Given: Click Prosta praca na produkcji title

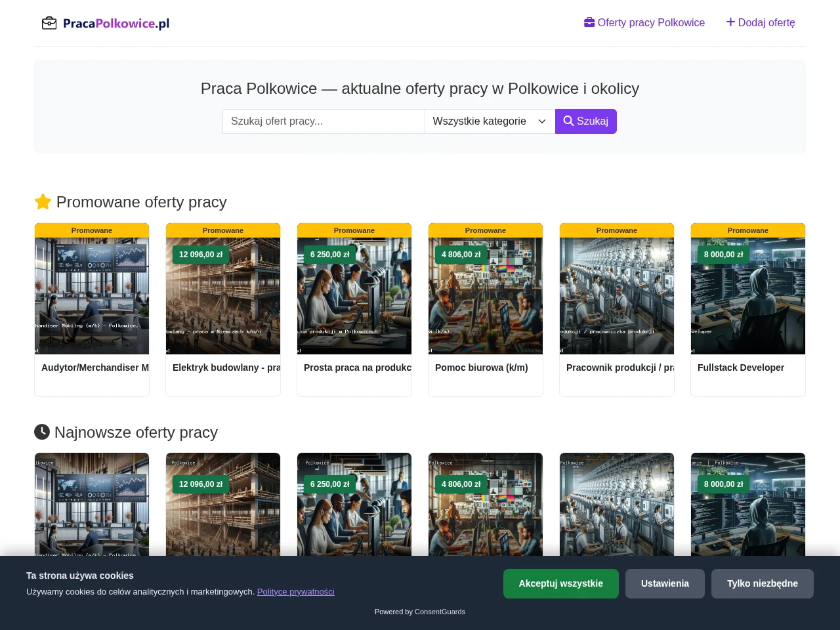Looking at the screenshot, I should point(358,367).
